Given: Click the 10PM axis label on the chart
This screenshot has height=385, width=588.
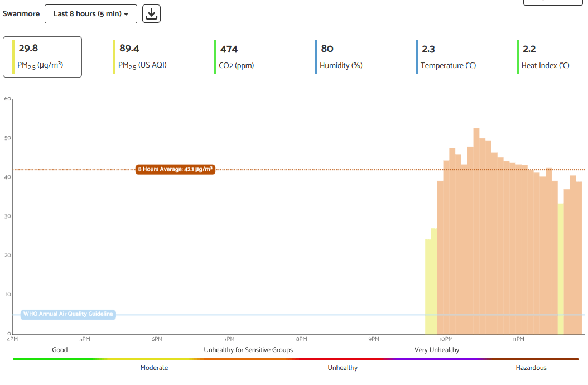Looking at the screenshot, I should [446, 339].
